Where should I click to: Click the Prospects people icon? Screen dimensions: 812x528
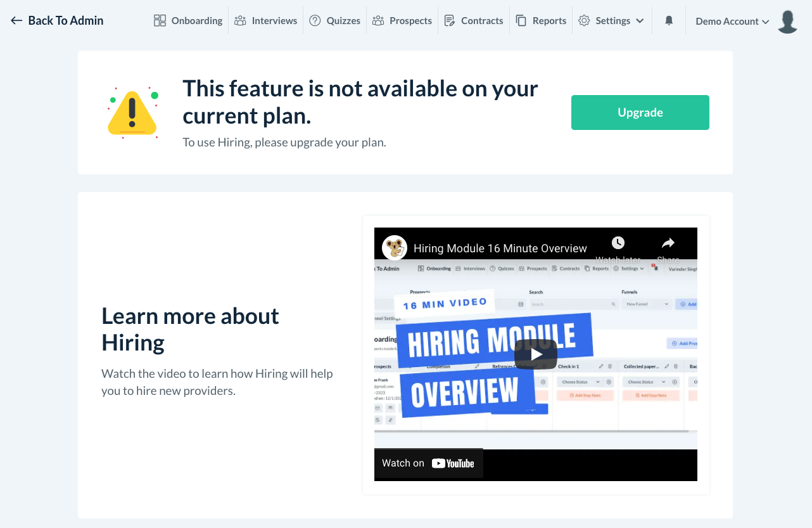tap(378, 21)
